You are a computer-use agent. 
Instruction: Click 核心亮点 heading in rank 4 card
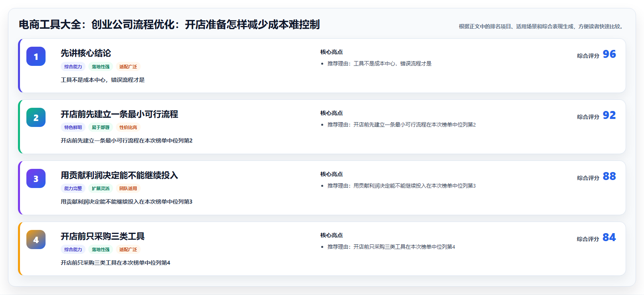(332, 235)
